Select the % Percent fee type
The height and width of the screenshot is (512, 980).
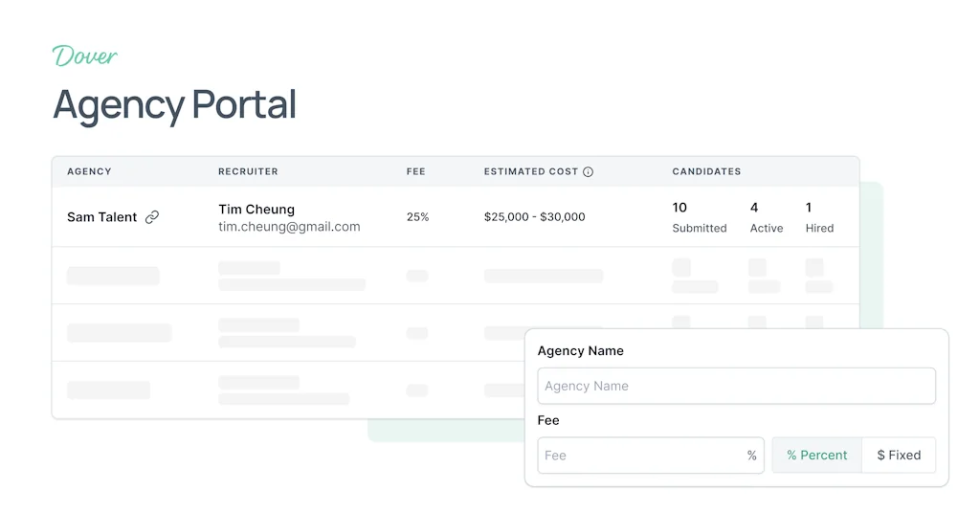point(817,456)
